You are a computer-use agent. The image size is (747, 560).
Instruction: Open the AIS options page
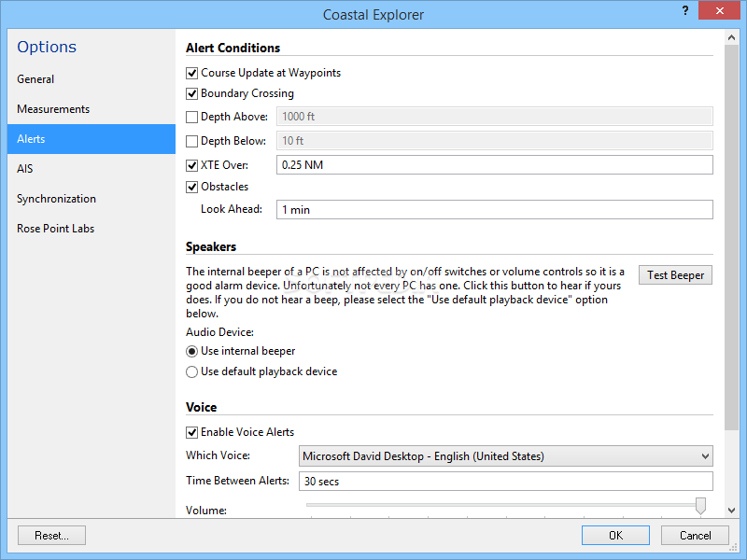92,169
